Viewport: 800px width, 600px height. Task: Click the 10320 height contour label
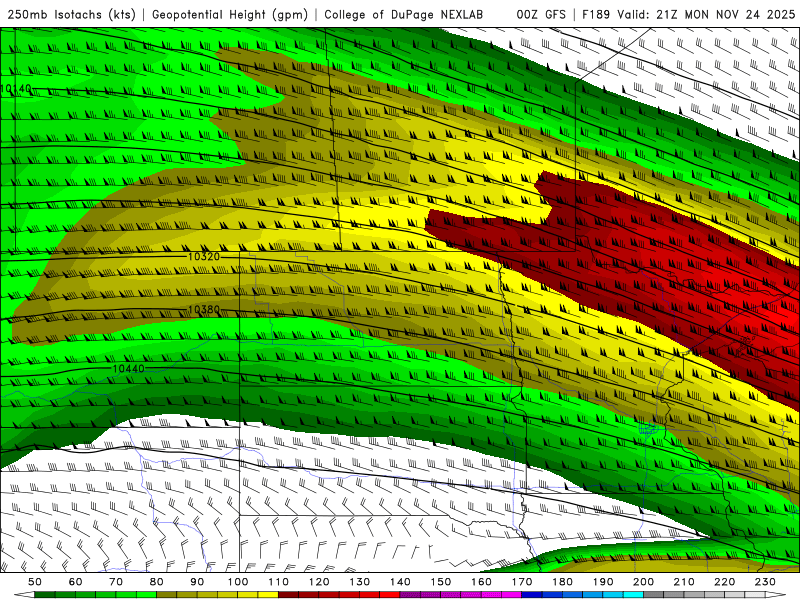204,257
